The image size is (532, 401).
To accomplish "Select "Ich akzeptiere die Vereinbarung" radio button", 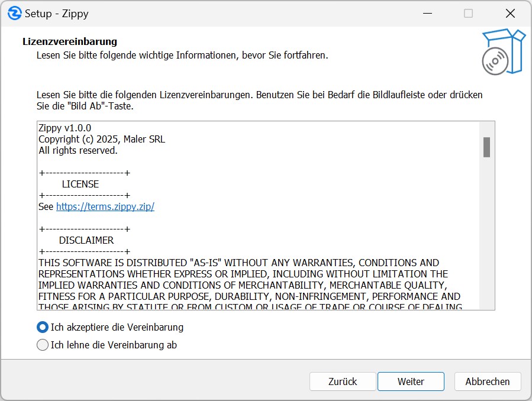I will click(43, 327).
